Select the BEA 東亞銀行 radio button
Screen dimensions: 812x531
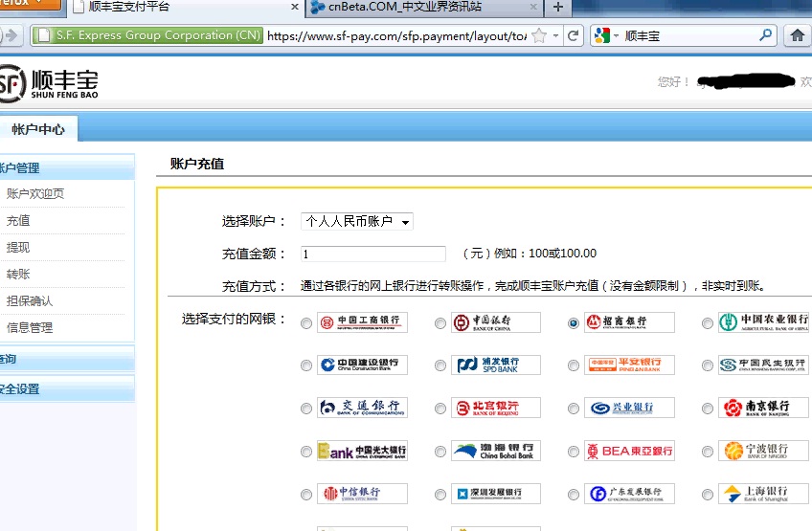[574, 452]
